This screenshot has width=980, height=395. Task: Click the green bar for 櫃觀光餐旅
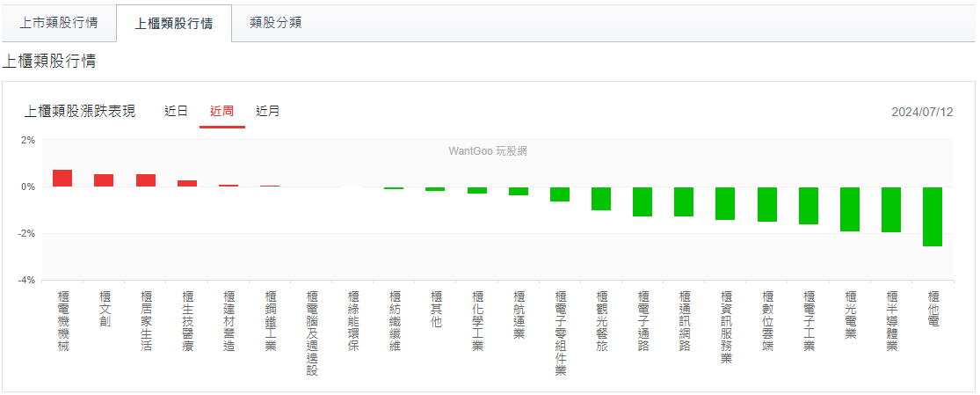coord(601,199)
